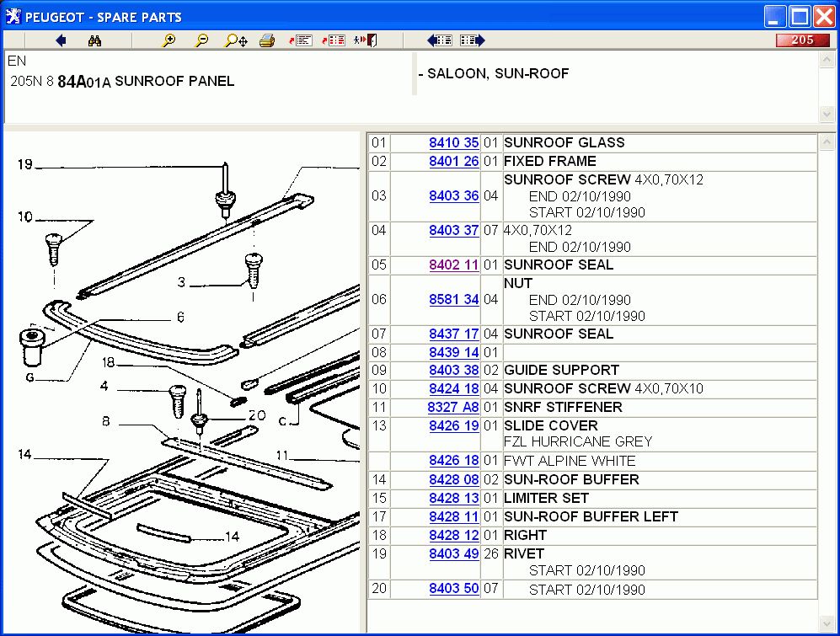Click callout number 11 in diagram
Viewport: 840px width, 636px height.
[282, 456]
